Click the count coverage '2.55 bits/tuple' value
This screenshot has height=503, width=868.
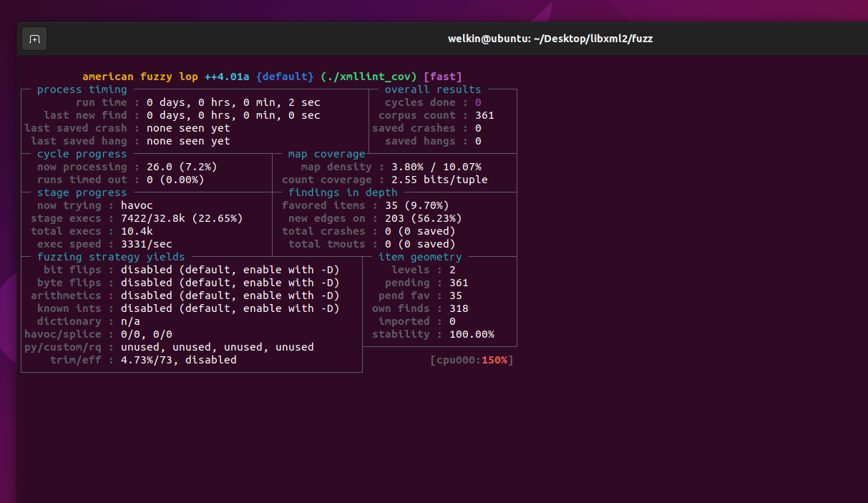[x=439, y=180]
